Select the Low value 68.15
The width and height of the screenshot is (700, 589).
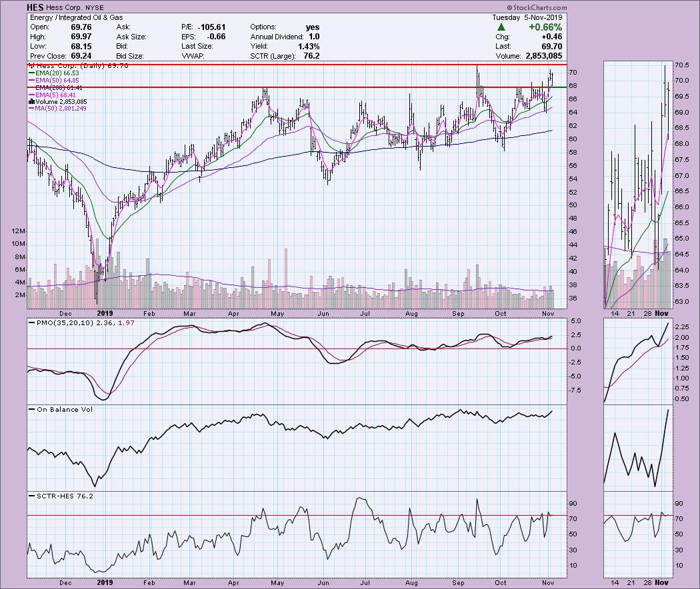[x=81, y=47]
